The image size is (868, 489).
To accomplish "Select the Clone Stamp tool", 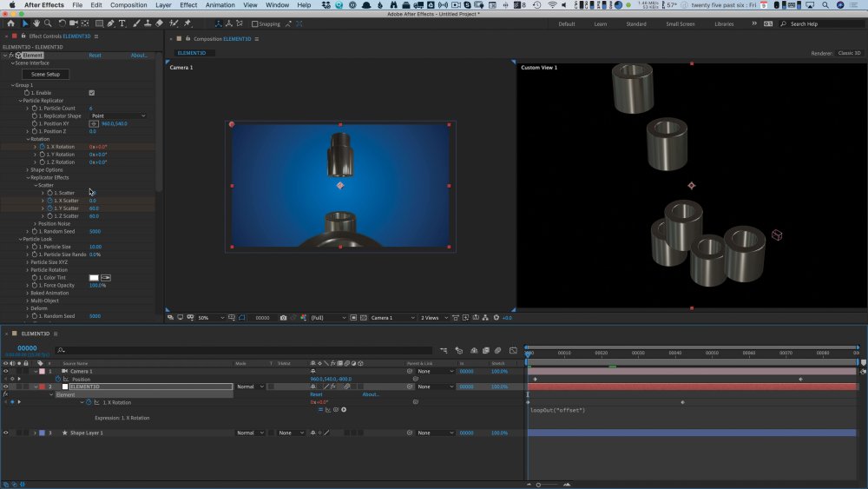I will click(x=148, y=23).
